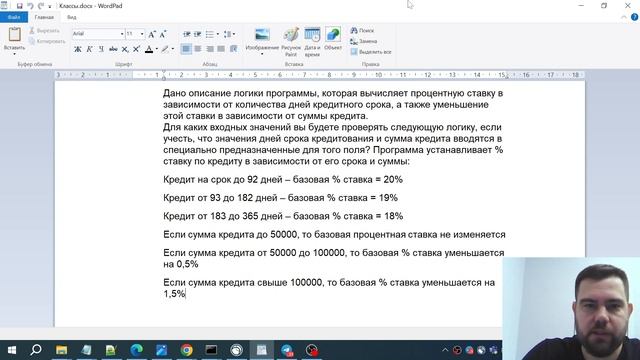Toggle strikethrough formatting abc
Screen dimensions: 640x360
point(113,49)
